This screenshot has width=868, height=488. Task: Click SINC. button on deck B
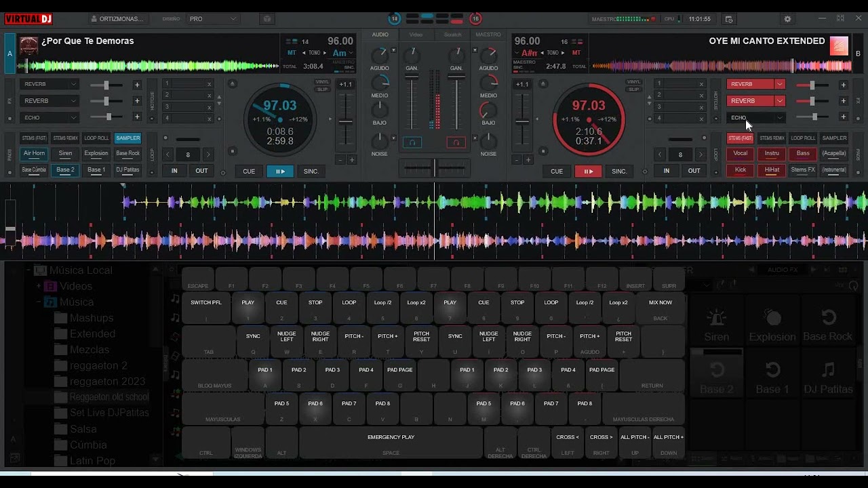[x=619, y=171]
